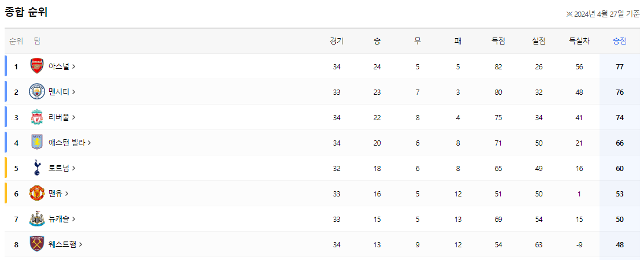Sort table by 승점 column header

(620, 41)
